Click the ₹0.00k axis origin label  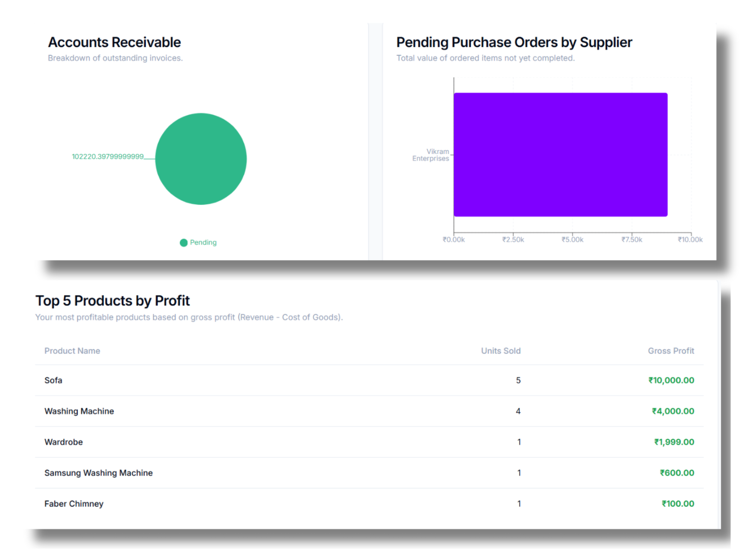coord(453,240)
